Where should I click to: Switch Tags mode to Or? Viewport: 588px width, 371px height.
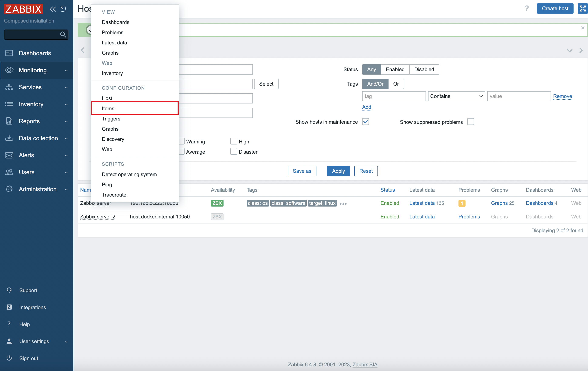(396, 84)
